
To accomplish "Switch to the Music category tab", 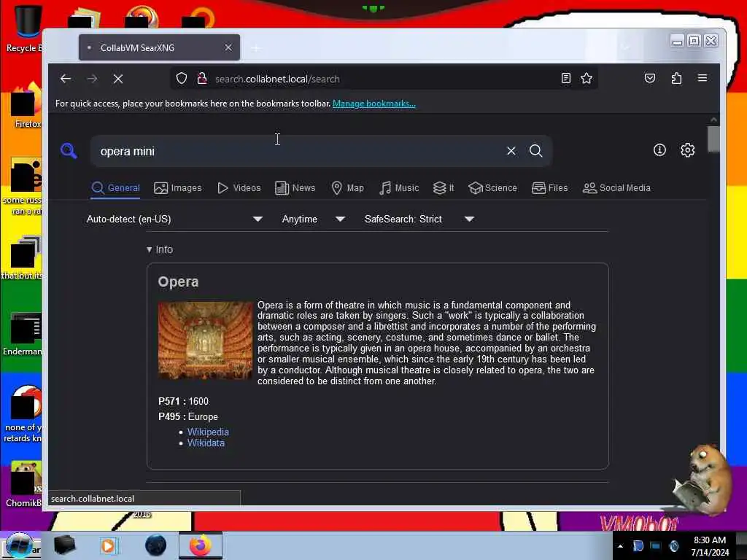I will click(399, 188).
